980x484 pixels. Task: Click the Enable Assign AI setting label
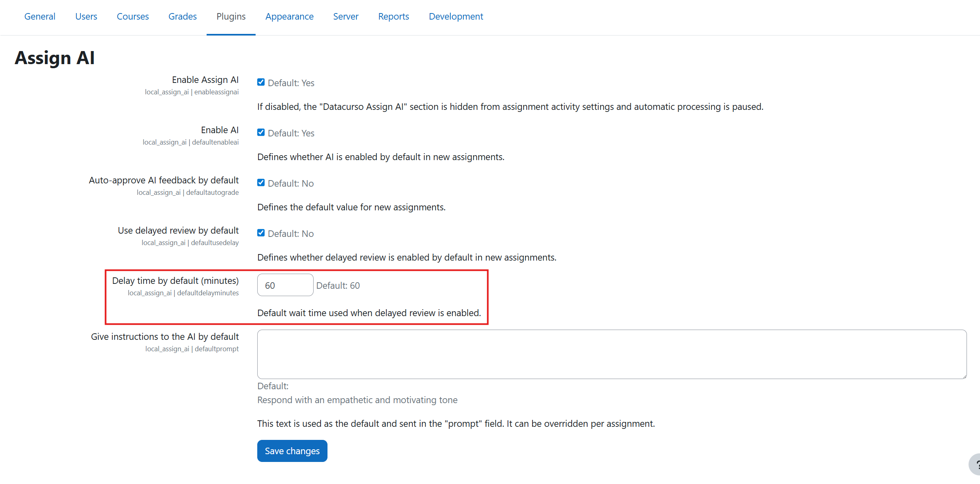[x=205, y=80]
